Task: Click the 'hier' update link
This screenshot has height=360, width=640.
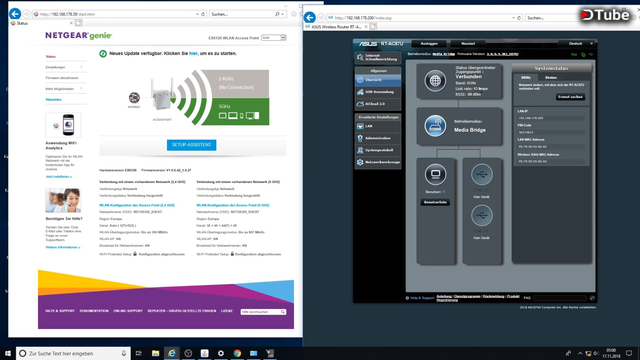Action: coord(193,53)
